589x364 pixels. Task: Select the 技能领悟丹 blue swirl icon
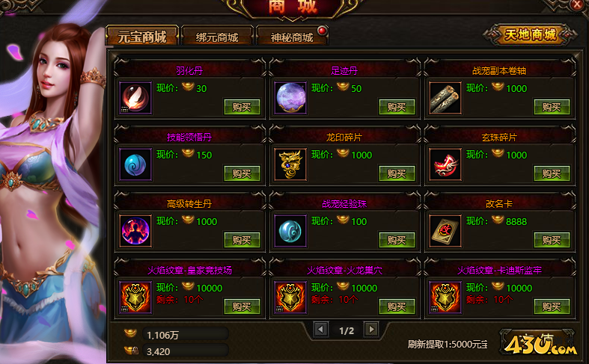(135, 164)
